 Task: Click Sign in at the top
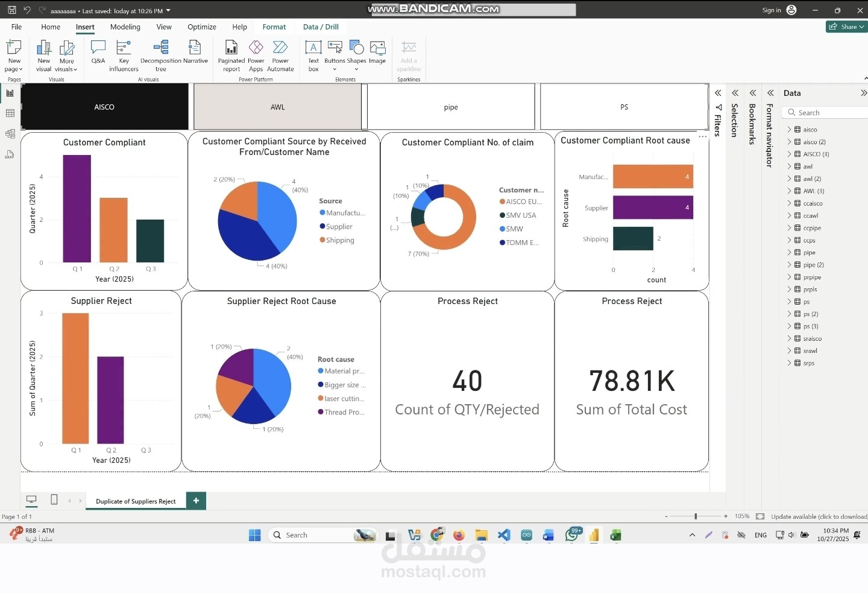point(779,10)
